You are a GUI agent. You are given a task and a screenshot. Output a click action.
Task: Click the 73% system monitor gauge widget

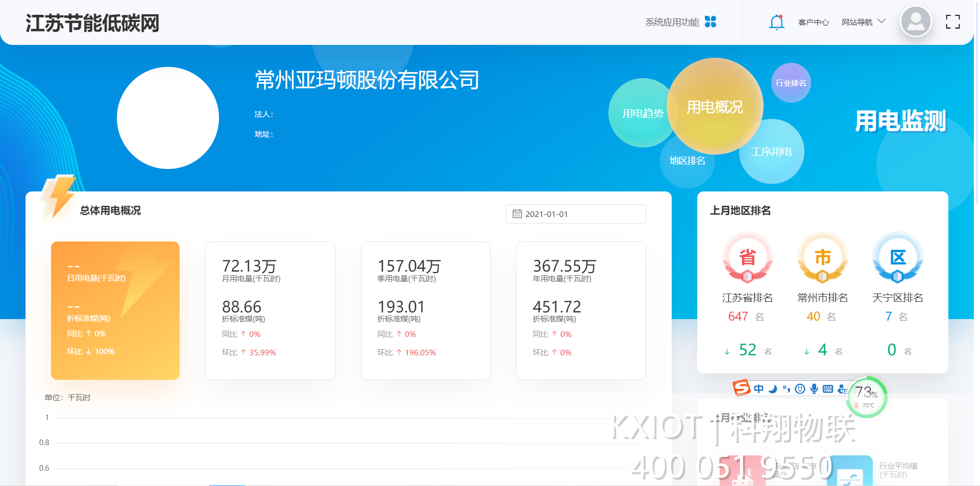tap(867, 397)
